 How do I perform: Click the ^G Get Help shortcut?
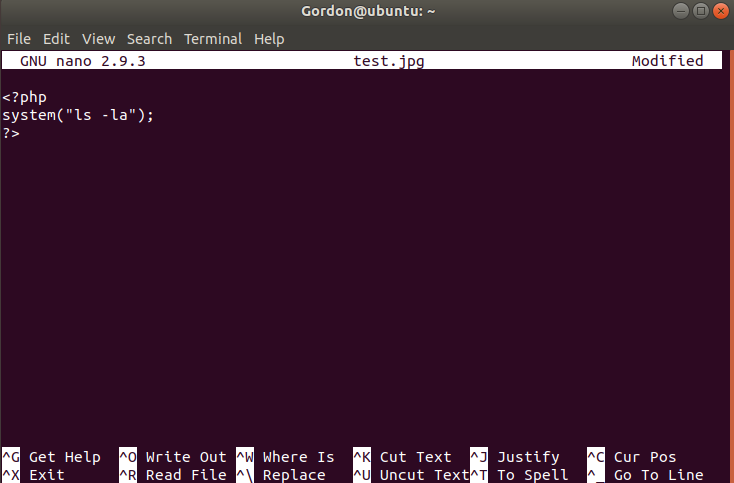[52, 457]
